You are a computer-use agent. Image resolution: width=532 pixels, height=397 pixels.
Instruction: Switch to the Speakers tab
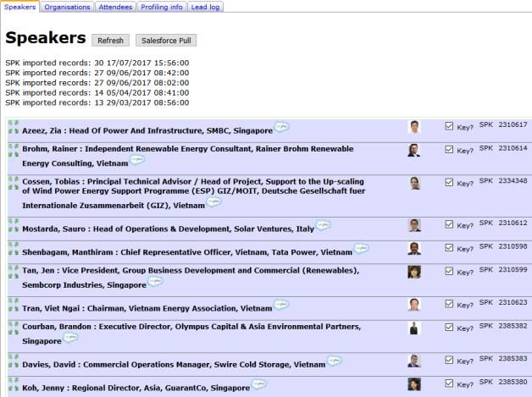[x=19, y=7]
